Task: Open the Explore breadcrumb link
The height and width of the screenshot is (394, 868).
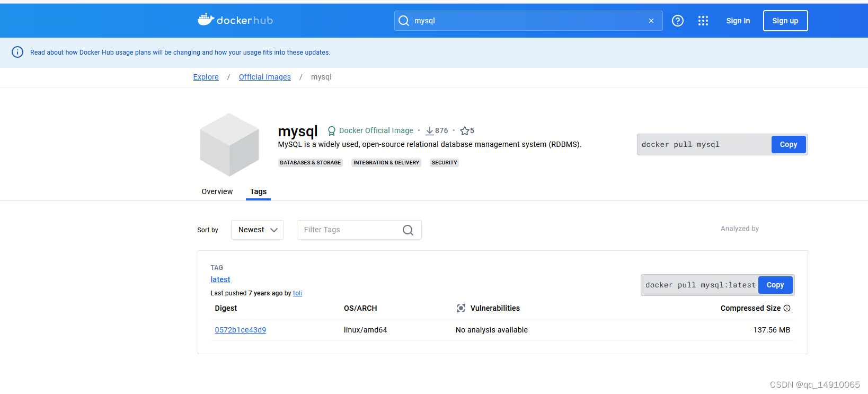Action: pyautogui.click(x=206, y=77)
